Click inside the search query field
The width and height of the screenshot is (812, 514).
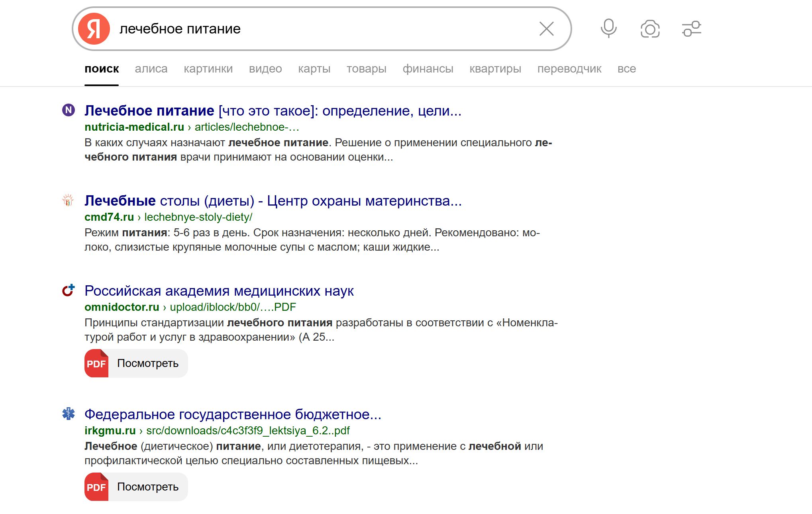[x=319, y=29]
